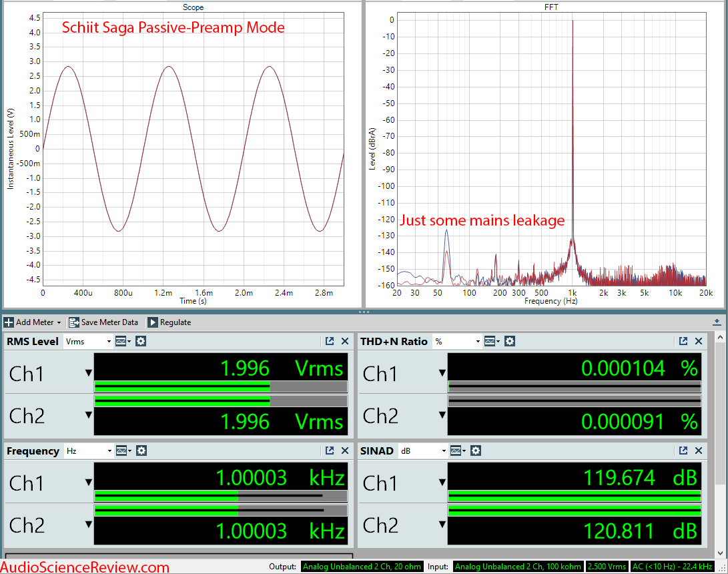Close the RMS Level meter

tap(345, 341)
